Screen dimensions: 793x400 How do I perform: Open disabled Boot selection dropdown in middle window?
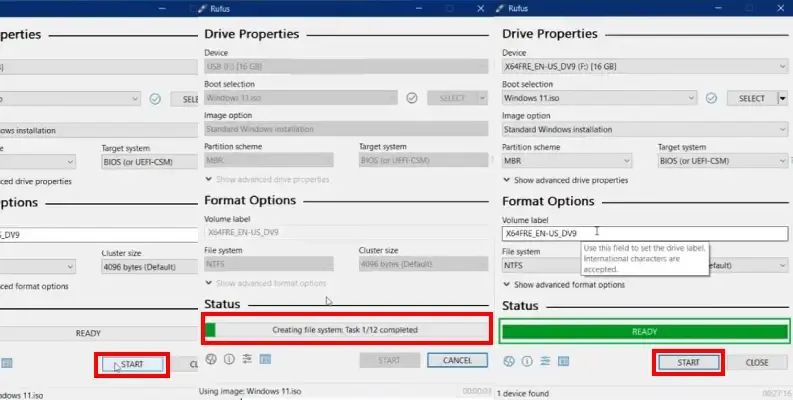(301, 98)
